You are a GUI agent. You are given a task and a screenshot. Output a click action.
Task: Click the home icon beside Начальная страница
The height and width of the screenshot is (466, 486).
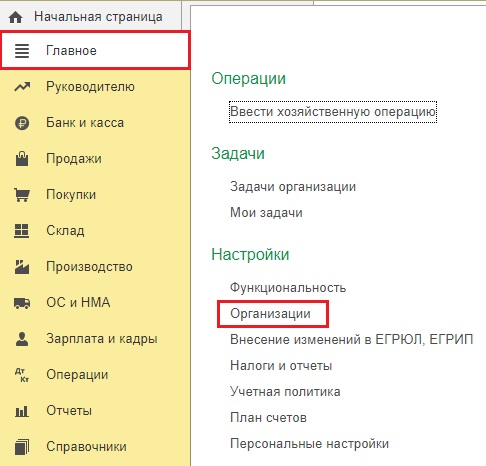point(15,17)
